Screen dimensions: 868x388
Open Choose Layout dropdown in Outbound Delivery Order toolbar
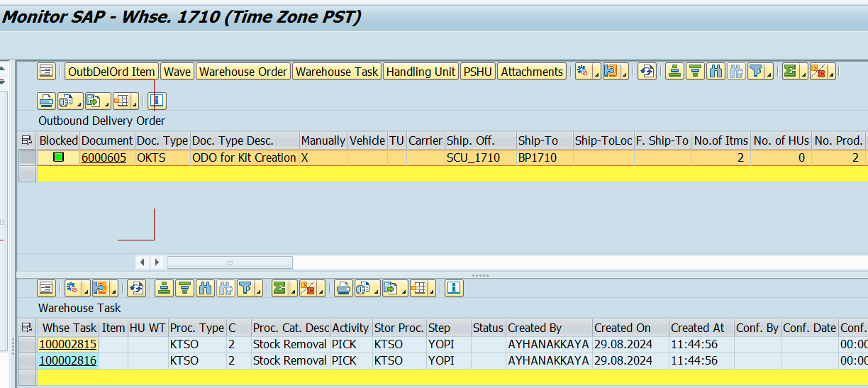pyautogui.click(x=135, y=102)
